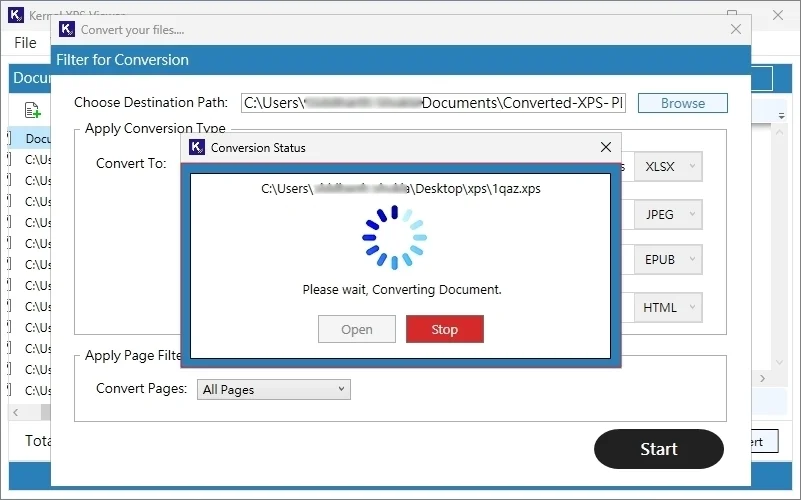Click the destination path text field
Viewport: 801px width, 500px height.
[432, 103]
